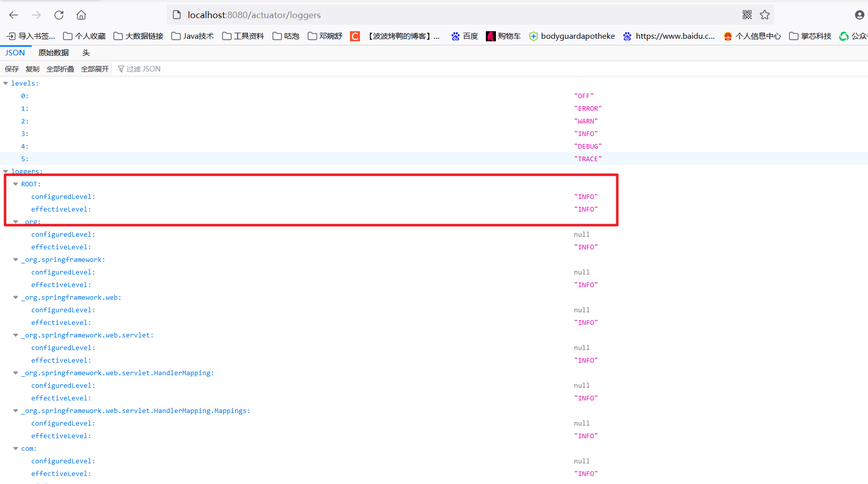Collapse the _org.springframework.web node
This screenshot has height=484, width=868.
[x=15, y=297]
